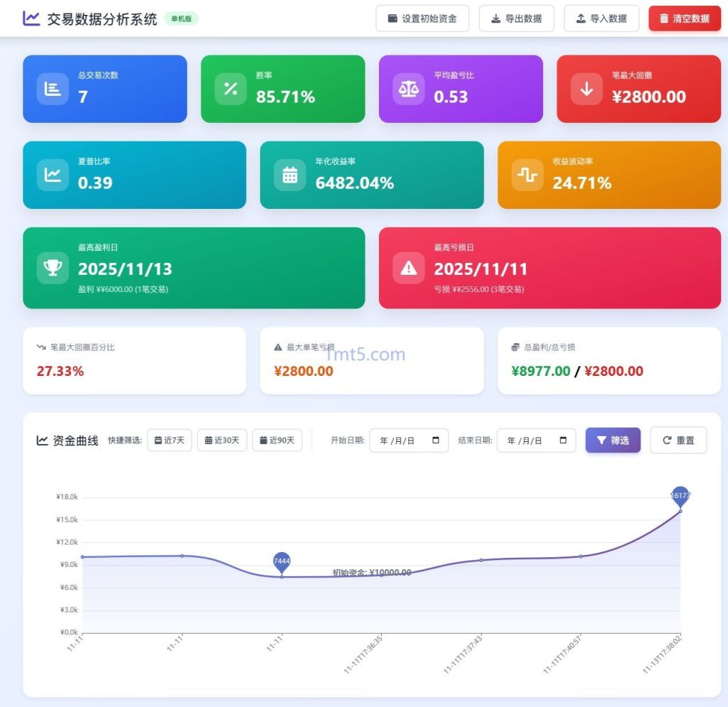728x707 pixels.
Task: Click 重置 to reset the chart filters
Action: pyautogui.click(x=678, y=441)
